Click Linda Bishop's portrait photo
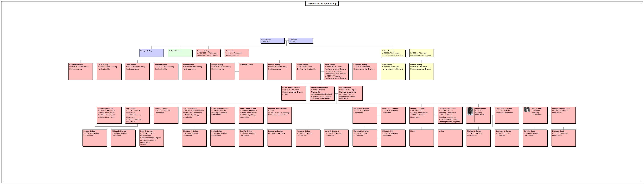644x184 pixels. pyautogui.click(x=470, y=111)
